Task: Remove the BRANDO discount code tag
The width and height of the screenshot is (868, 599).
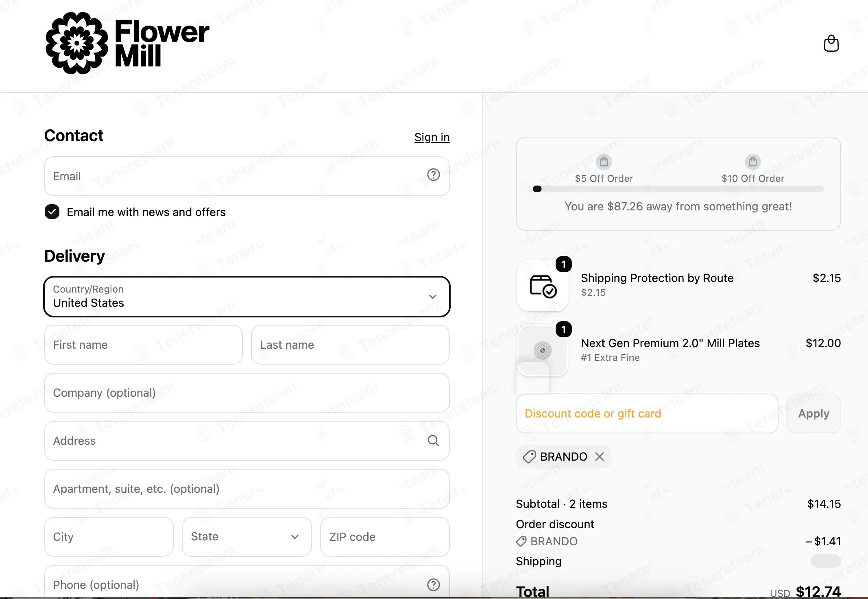Action: pyautogui.click(x=599, y=457)
